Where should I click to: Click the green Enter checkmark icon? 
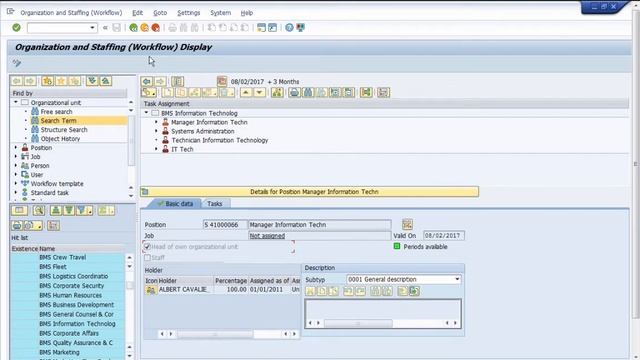pyautogui.click(x=16, y=27)
